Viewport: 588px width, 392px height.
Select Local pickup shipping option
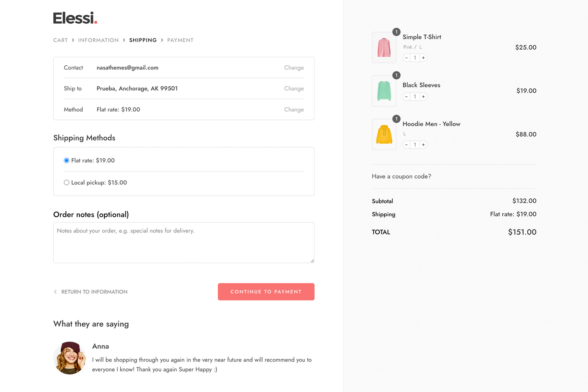point(67,183)
